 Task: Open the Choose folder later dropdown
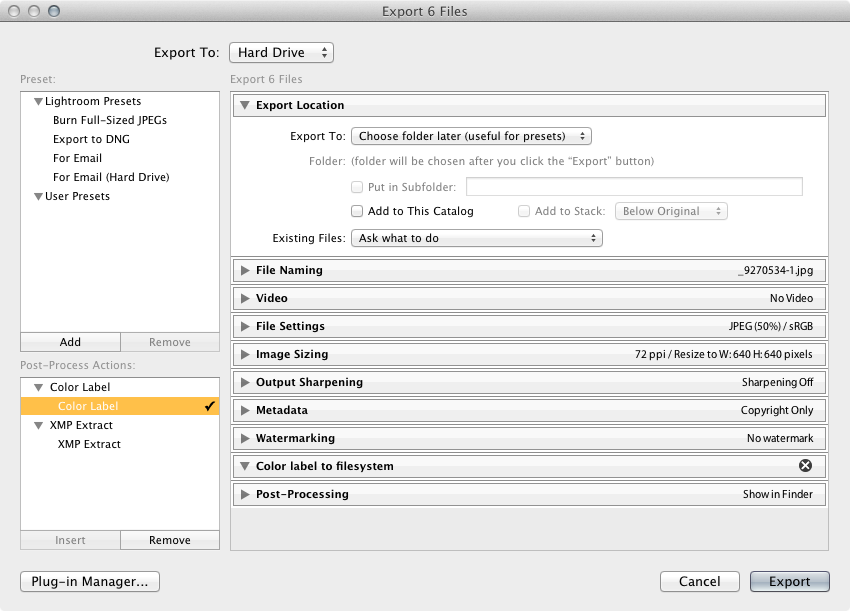tap(471, 136)
